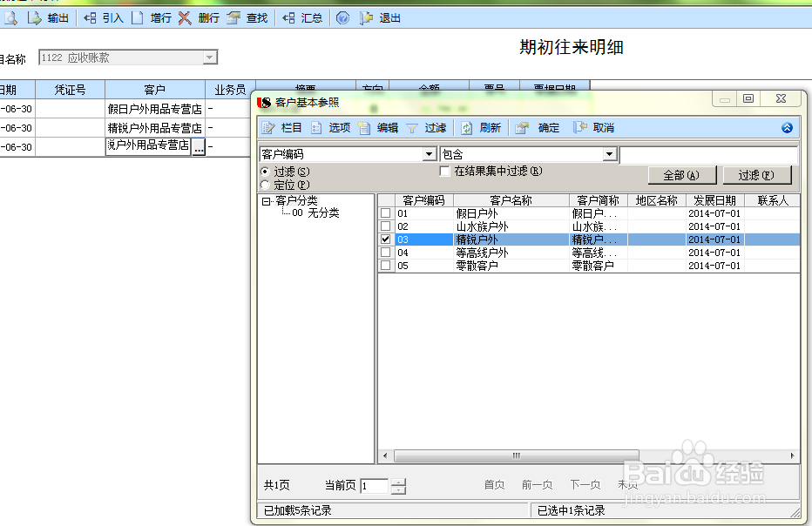Image resolution: width=812 pixels, height=526 pixels.
Task: Click the 联系人 column header
Action: pyautogui.click(x=772, y=200)
